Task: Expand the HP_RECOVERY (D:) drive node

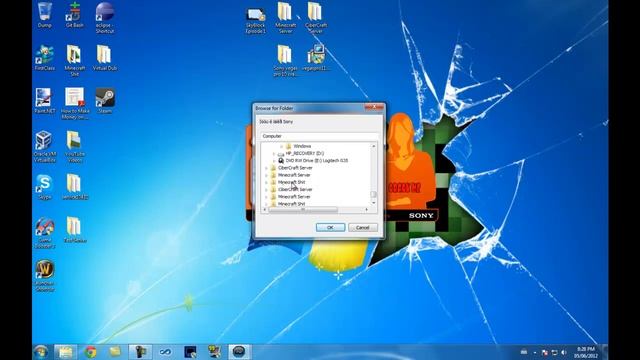Action: point(273,153)
